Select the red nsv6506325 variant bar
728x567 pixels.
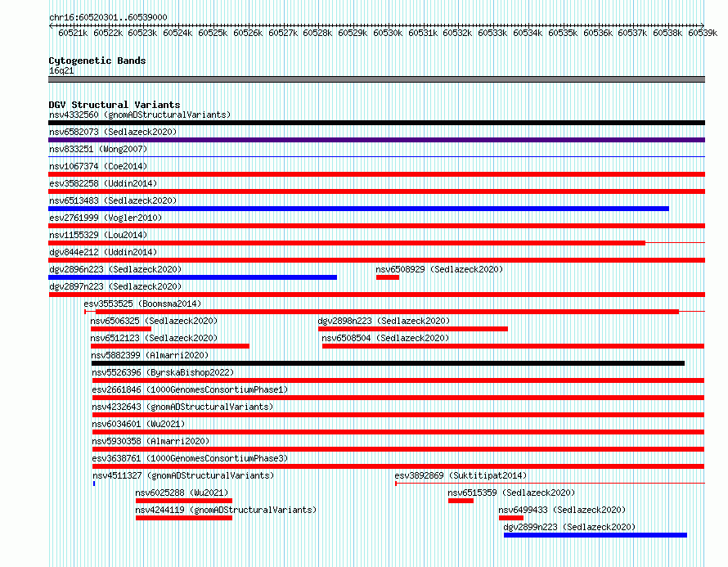[x=121, y=329]
